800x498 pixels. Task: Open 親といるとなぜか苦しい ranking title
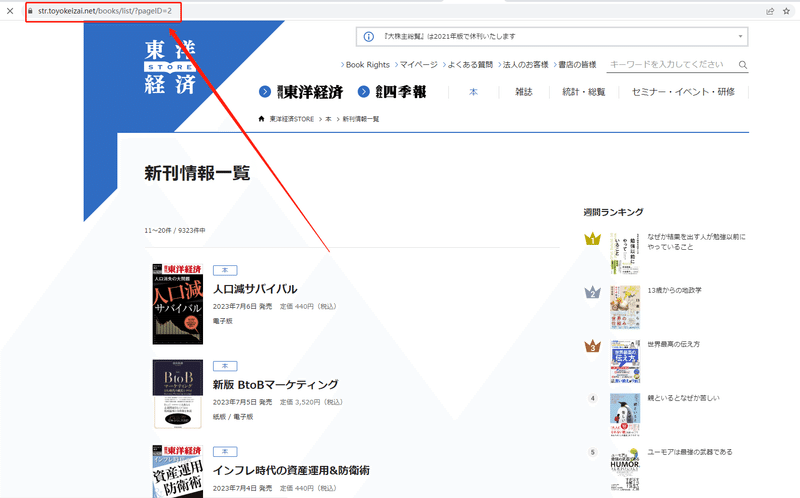click(x=683, y=398)
